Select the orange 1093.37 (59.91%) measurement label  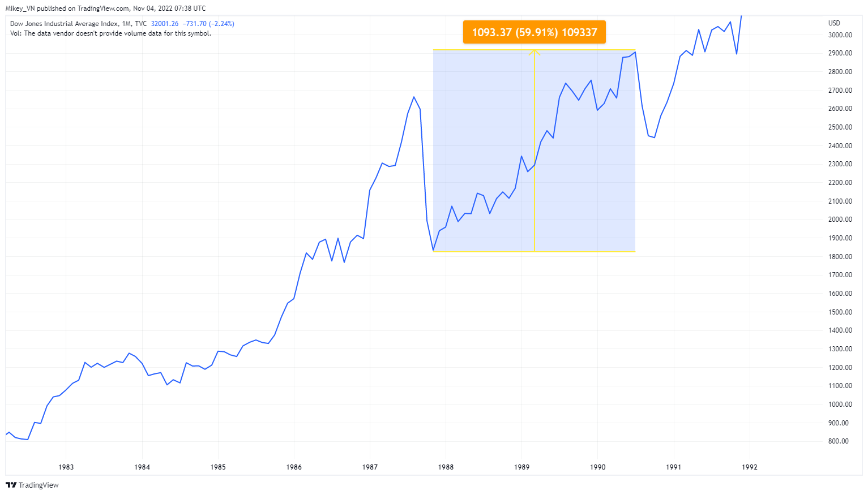tap(534, 32)
